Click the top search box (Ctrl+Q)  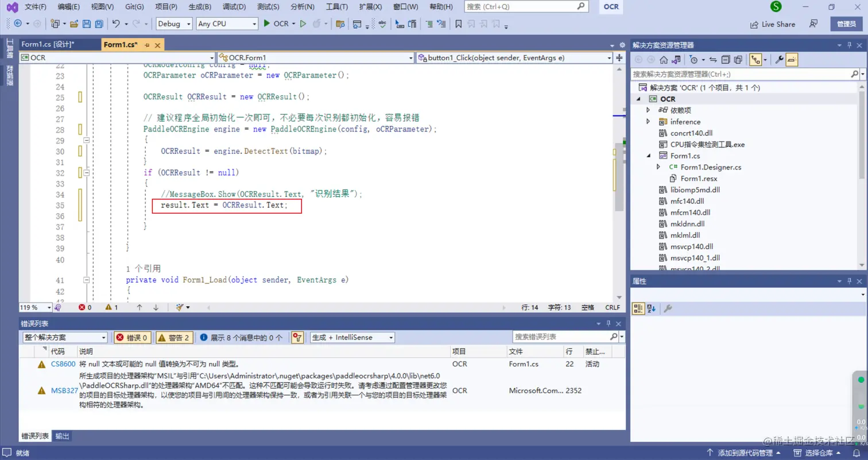[526, 7]
